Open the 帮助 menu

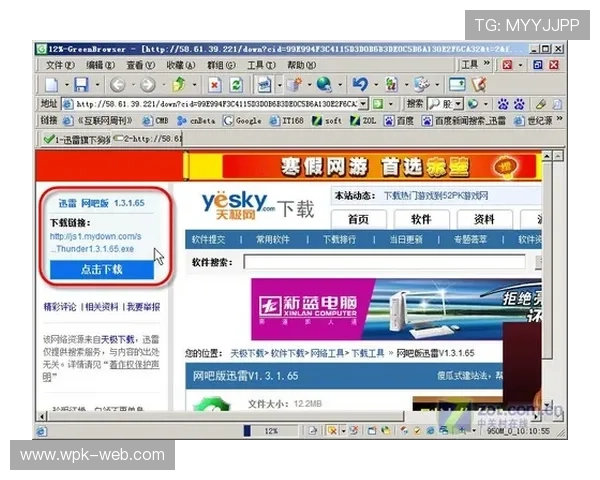pyautogui.click(x=301, y=65)
